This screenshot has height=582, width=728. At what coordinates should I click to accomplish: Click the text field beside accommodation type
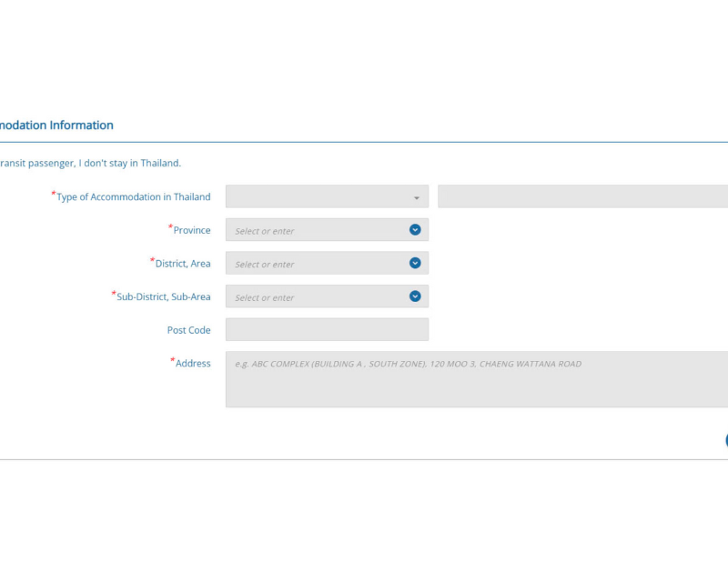(582, 197)
